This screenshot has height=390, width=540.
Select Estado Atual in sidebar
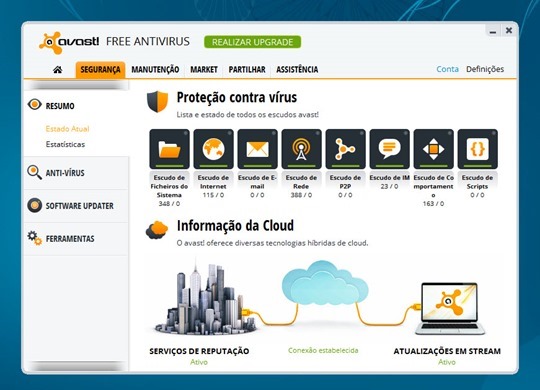pos(68,129)
